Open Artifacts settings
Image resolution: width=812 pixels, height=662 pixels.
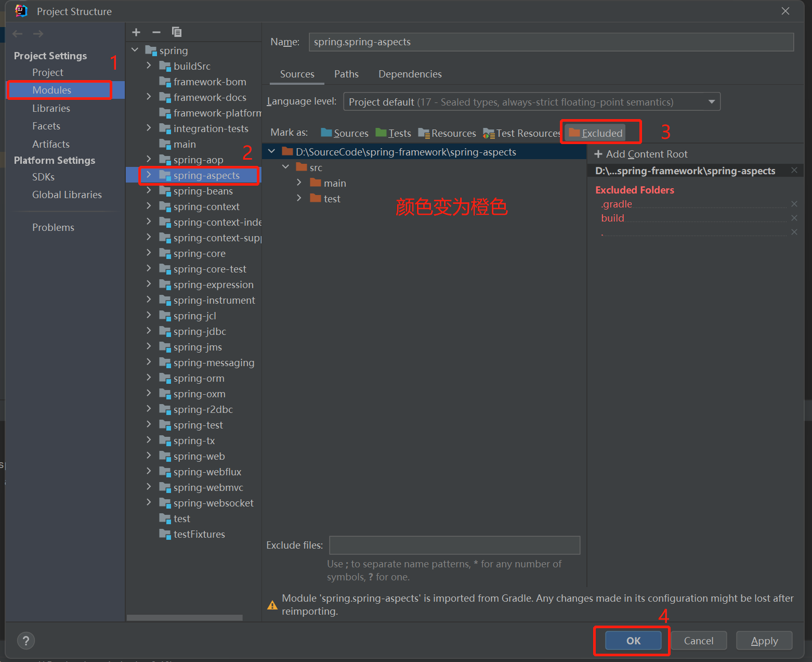(x=51, y=144)
